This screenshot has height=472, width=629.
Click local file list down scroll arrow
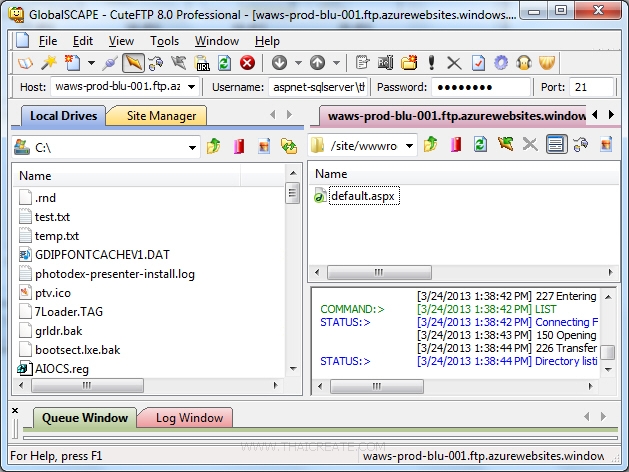(x=293, y=369)
